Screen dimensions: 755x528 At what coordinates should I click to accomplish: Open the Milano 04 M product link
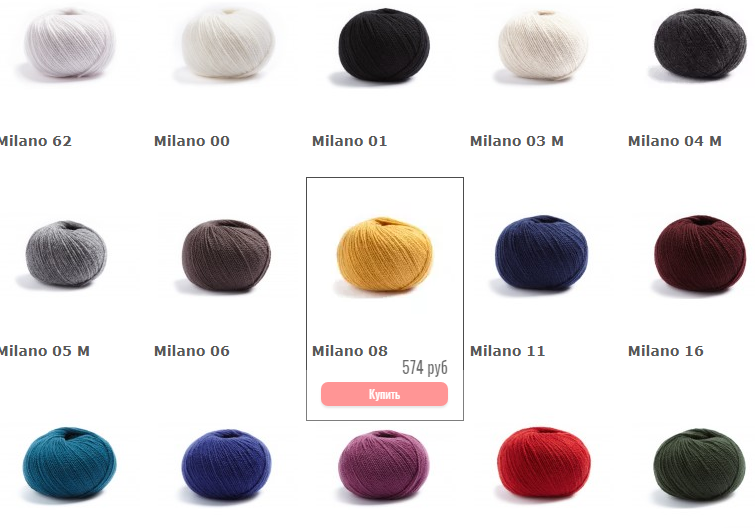pos(675,141)
